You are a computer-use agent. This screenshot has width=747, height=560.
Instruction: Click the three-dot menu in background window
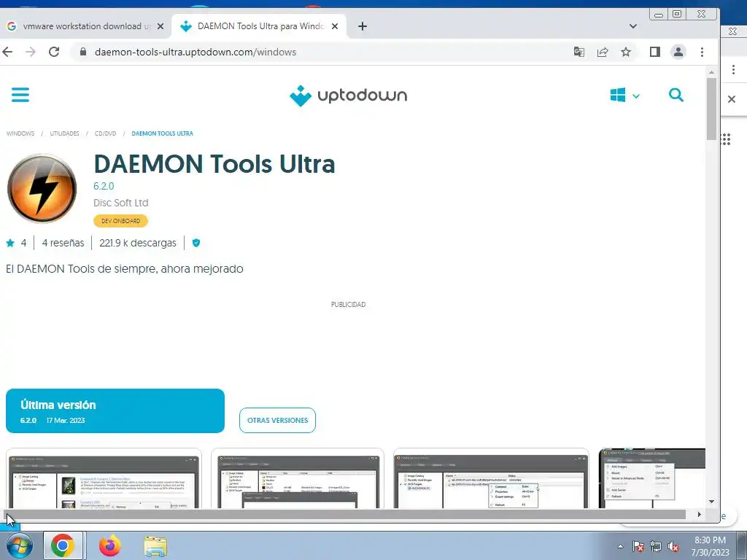pyautogui.click(x=733, y=69)
